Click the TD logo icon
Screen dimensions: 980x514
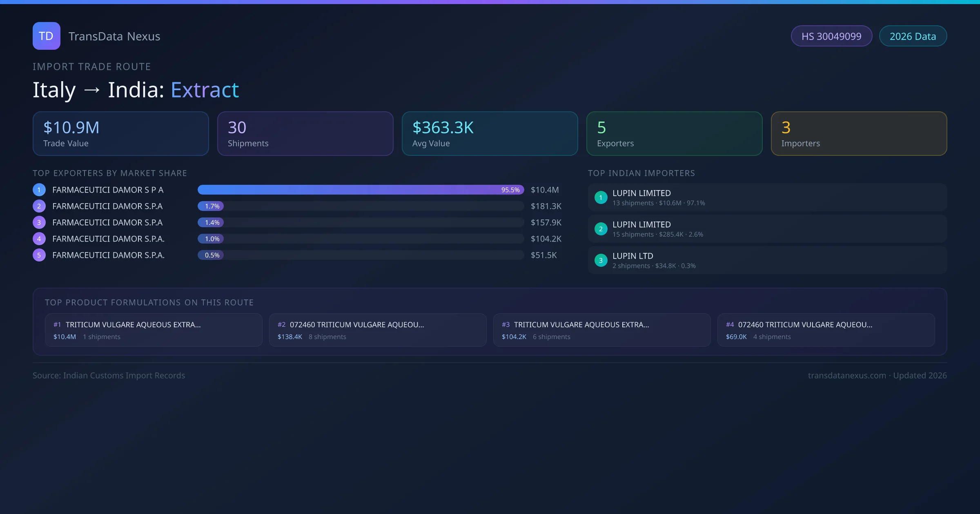point(46,36)
